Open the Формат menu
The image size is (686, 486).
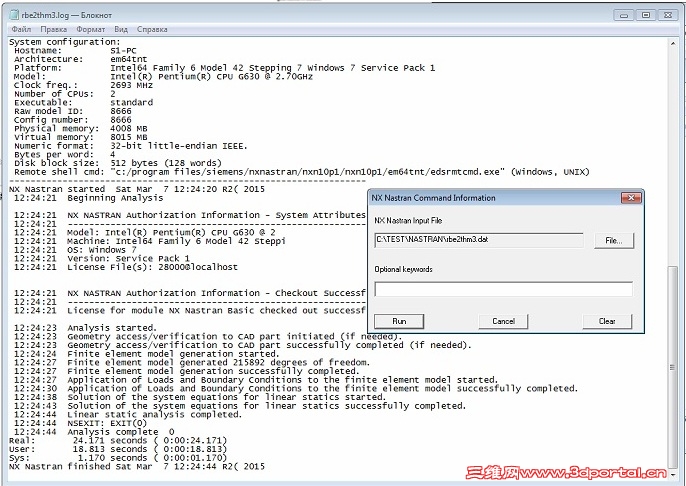coord(91,29)
